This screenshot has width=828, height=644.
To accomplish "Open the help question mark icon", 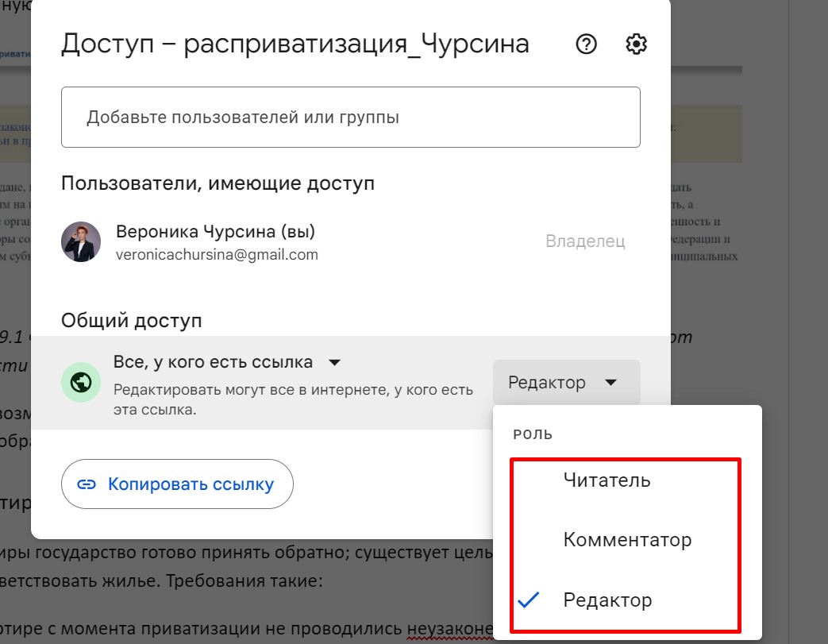I will point(586,45).
